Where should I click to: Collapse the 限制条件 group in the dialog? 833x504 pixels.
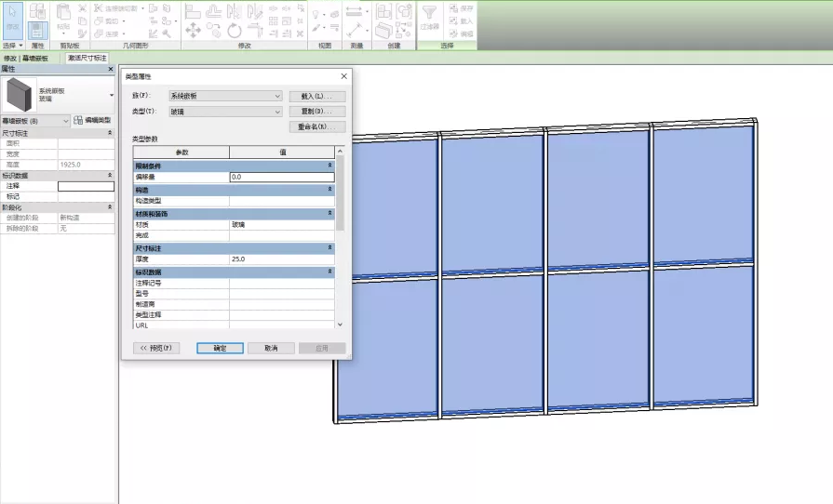329,166
